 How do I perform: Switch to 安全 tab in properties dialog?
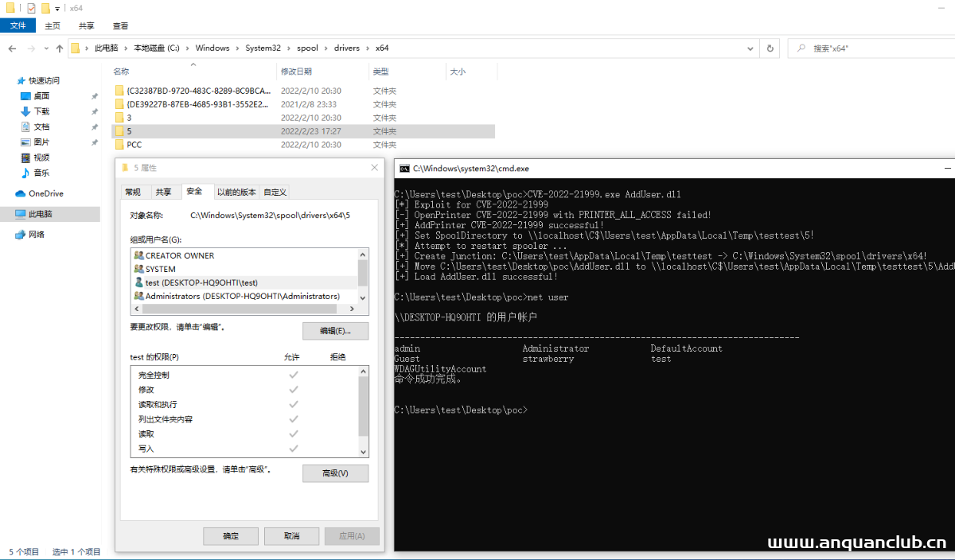click(x=194, y=191)
